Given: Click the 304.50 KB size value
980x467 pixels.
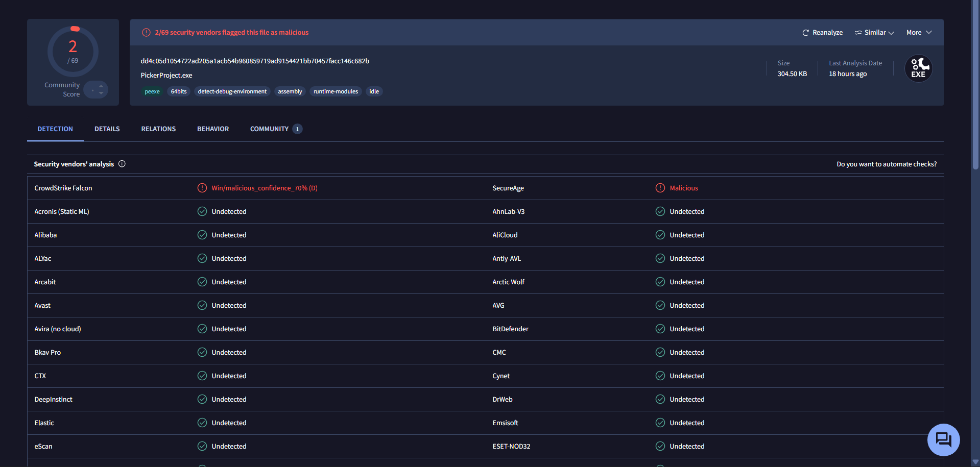Looking at the screenshot, I should click(x=792, y=74).
